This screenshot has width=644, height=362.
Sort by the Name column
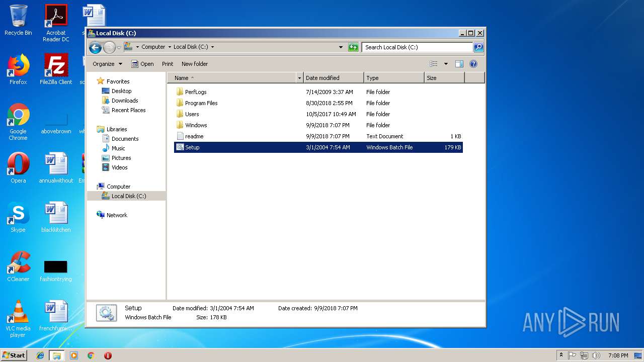coord(232,78)
